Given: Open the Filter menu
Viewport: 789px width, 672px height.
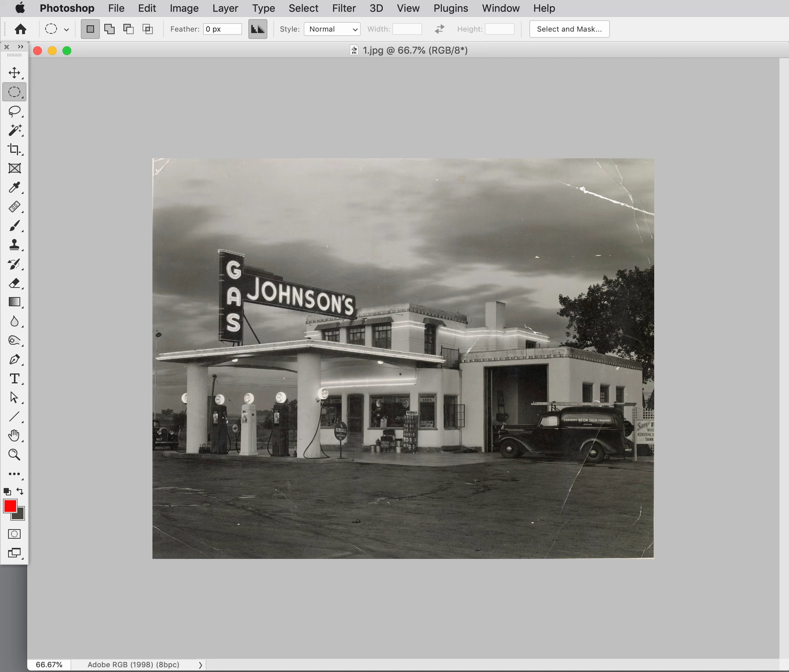Looking at the screenshot, I should pyautogui.click(x=343, y=8).
